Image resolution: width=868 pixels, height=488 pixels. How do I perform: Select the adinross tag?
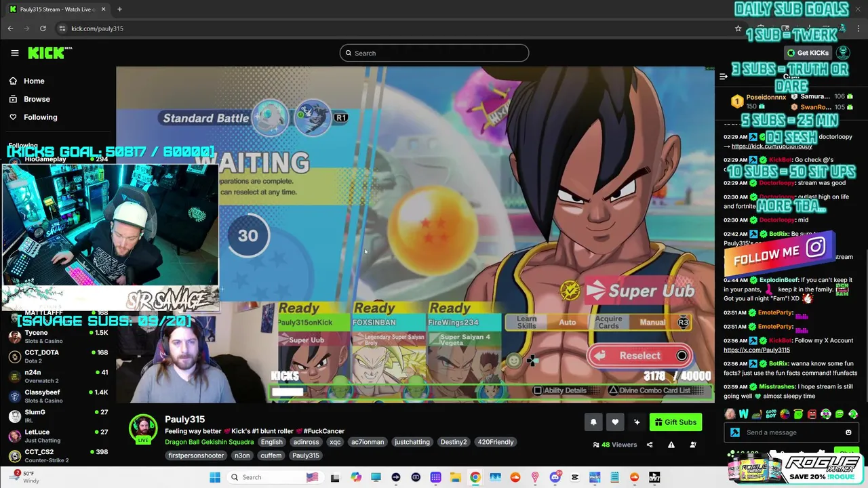306,442
